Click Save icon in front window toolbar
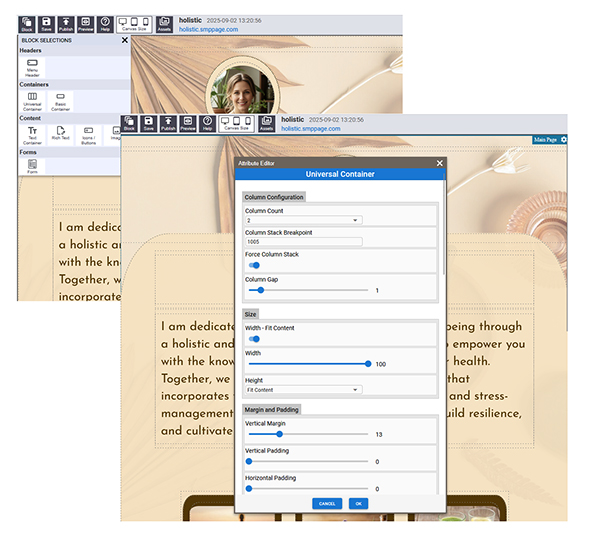Image resolution: width=600 pixels, height=535 pixels. (x=148, y=124)
